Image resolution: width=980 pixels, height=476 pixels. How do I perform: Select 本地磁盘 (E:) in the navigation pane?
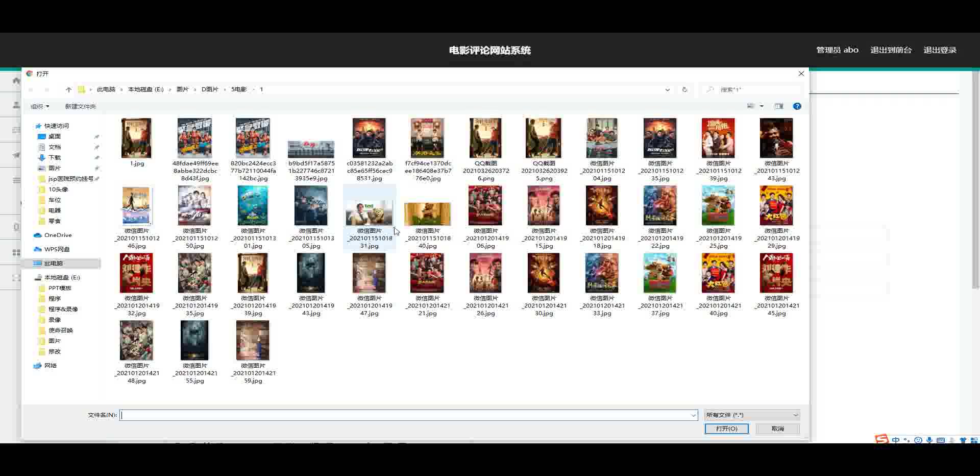coord(62,277)
